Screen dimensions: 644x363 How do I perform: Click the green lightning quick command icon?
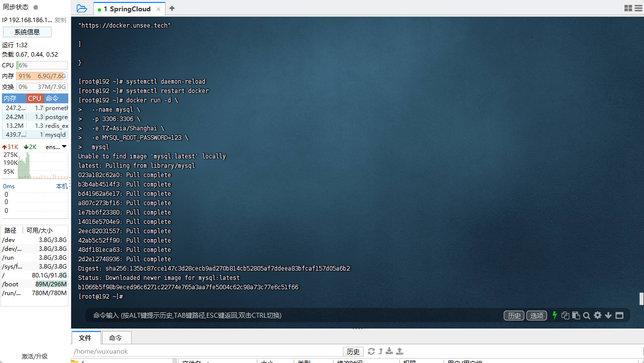[x=555, y=315]
